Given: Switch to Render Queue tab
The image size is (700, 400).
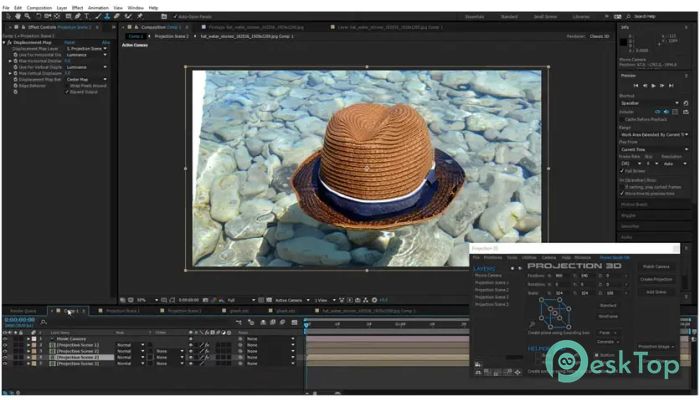Looking at the screenshot, I should pyautogui.click(x=23, y=311).
